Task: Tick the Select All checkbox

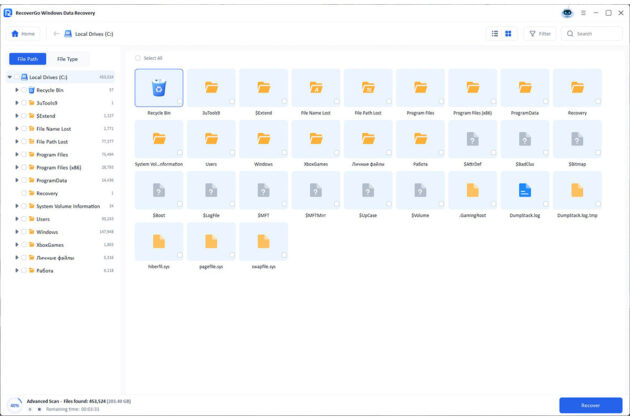Action: point(138,58)
